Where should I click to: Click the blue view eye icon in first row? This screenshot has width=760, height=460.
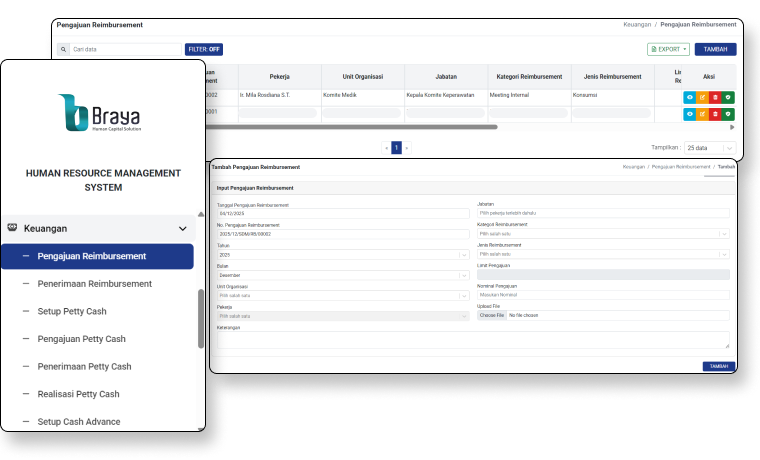tap(689, 97)
